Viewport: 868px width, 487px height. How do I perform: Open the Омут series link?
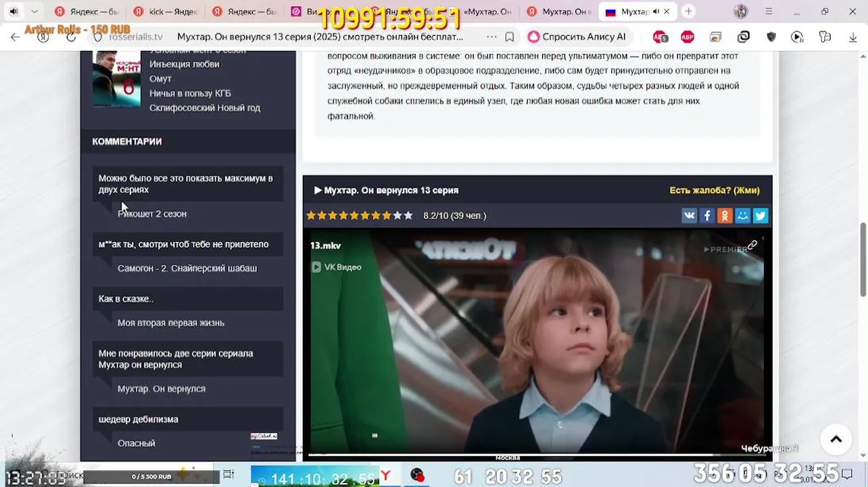tap(161, 78)
